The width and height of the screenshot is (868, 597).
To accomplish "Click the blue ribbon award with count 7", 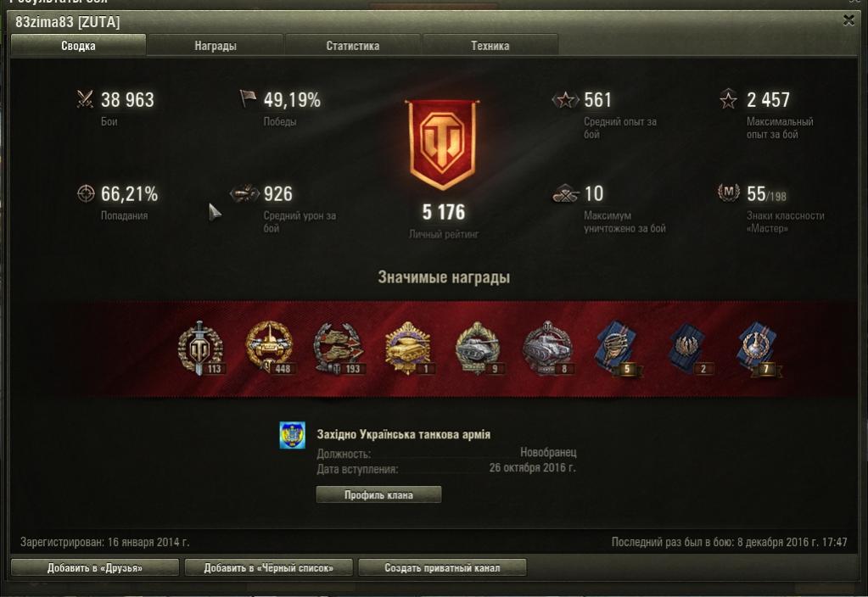I will click(759, 349).
